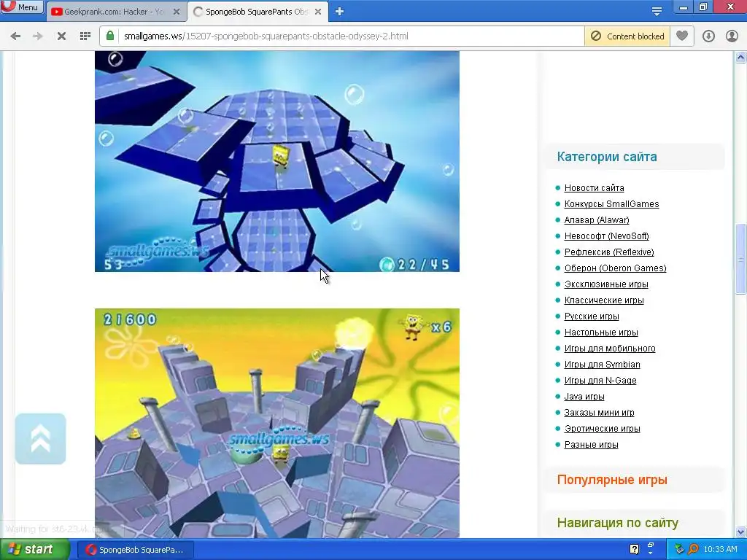Click the 10:33 AM system clock
747x560 pixels.
pos(720,550)
